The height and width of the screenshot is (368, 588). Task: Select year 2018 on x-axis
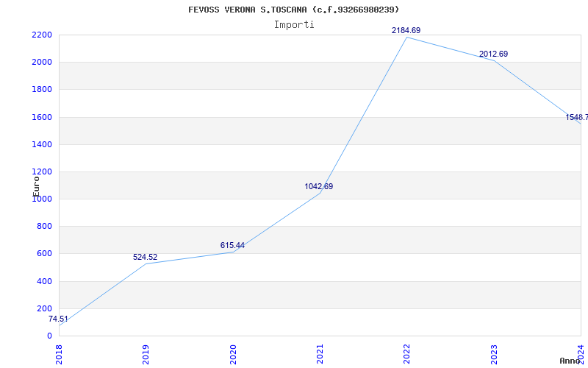60,353
